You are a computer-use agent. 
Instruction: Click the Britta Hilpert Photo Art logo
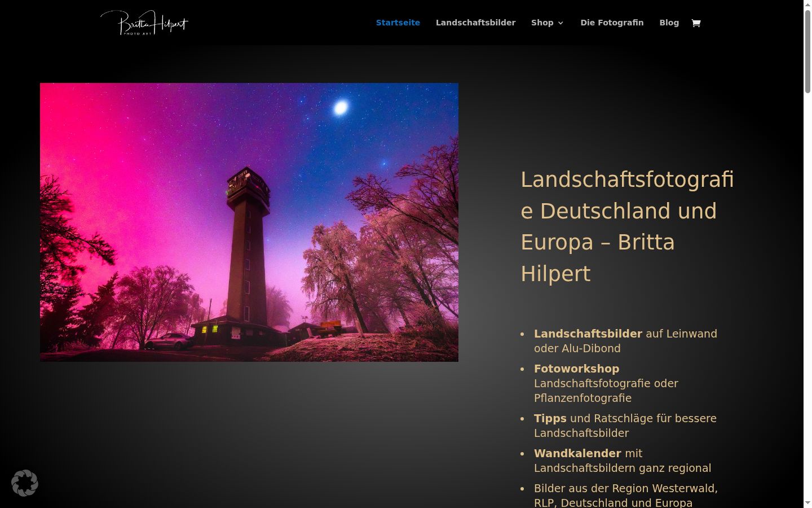pyautogui.click(x=144, y=23)
